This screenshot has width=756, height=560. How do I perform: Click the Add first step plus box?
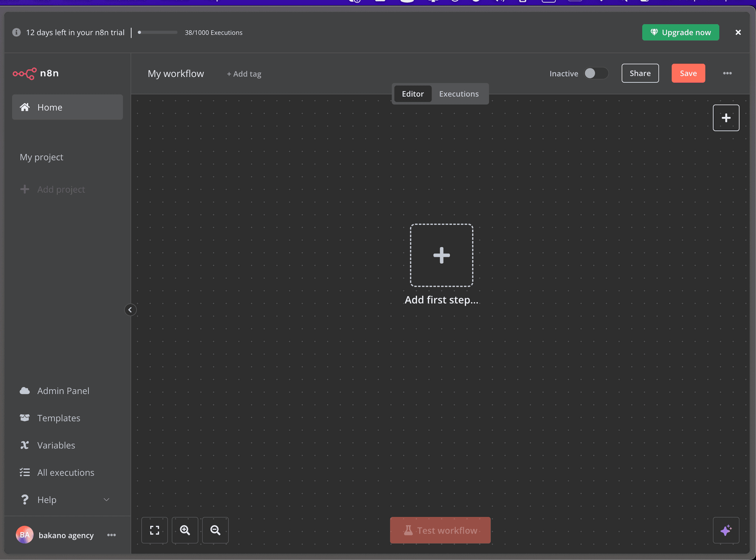[442, 255]
